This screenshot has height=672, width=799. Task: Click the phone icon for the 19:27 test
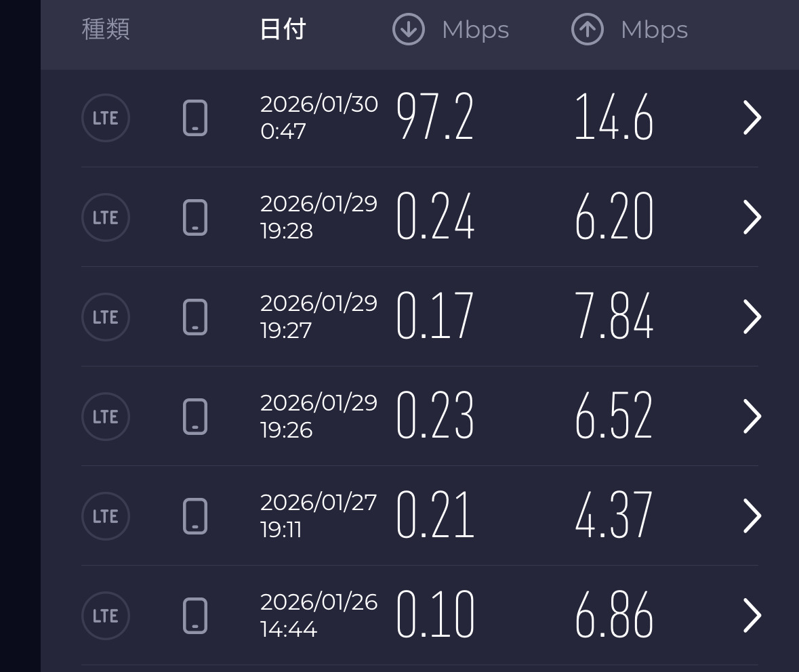pos(195,317)
